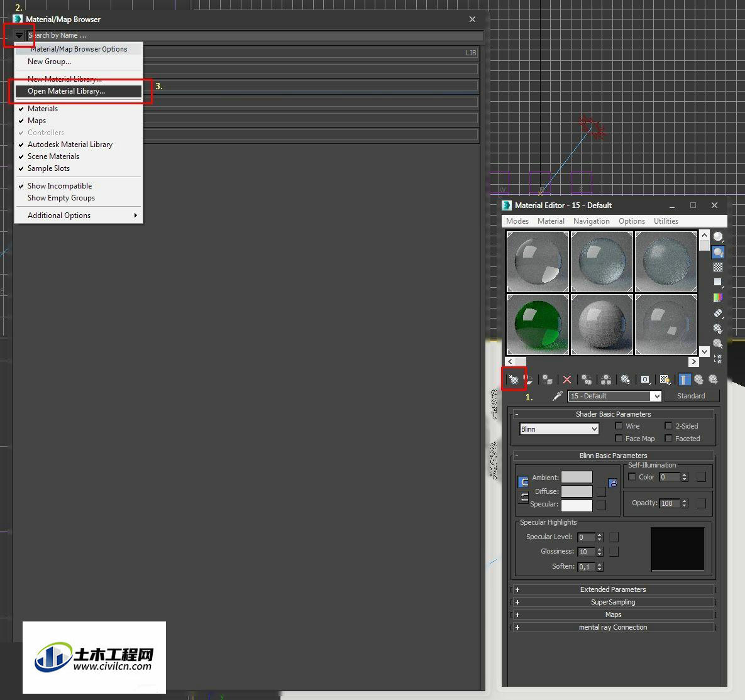Viewport: 745px width, 700px height.
Task: Toggle the Video Color Check icon
Action: coord(718,297)
